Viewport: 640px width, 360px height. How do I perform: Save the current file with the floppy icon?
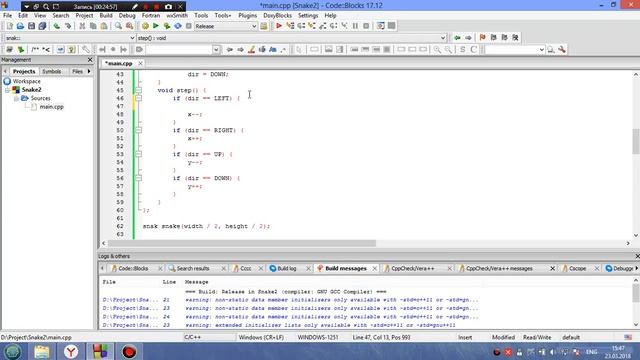click(x=31, y=26)
